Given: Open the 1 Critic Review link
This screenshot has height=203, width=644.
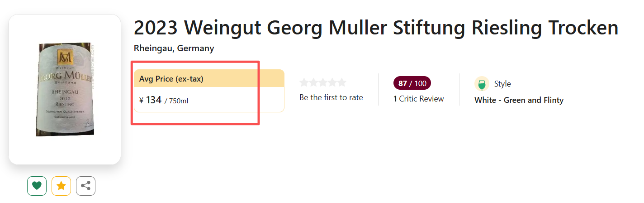Looking at the screenshot, I should pos(418,99).
